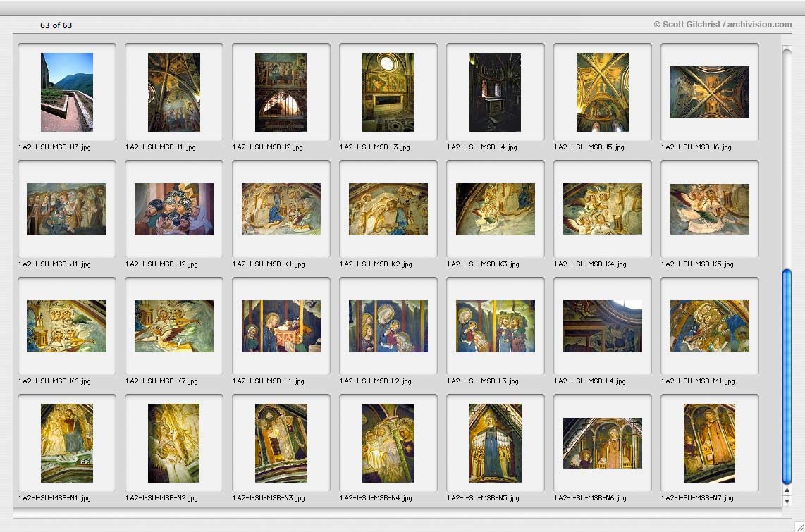Screen dimensions: 805x532
Task: Select thumbnail 1A2-I-SU-MSB-J1.jpg
Action: coord(67,209)
